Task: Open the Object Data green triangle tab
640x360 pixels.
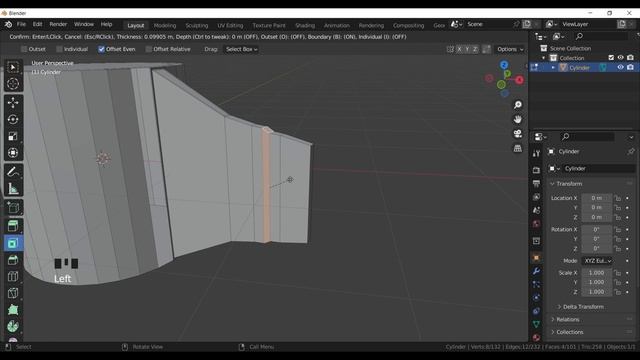Action: [536, 324]
